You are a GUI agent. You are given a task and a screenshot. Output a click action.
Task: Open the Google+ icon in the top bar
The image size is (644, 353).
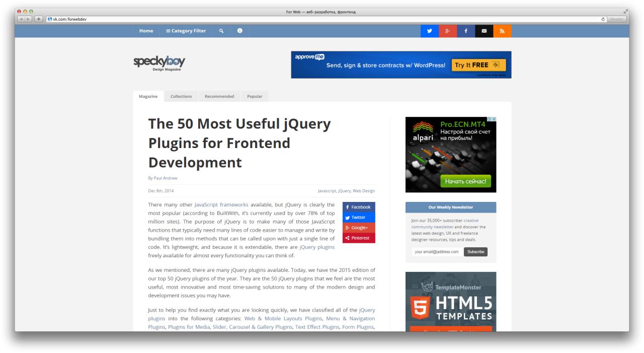tap(448, 31)
